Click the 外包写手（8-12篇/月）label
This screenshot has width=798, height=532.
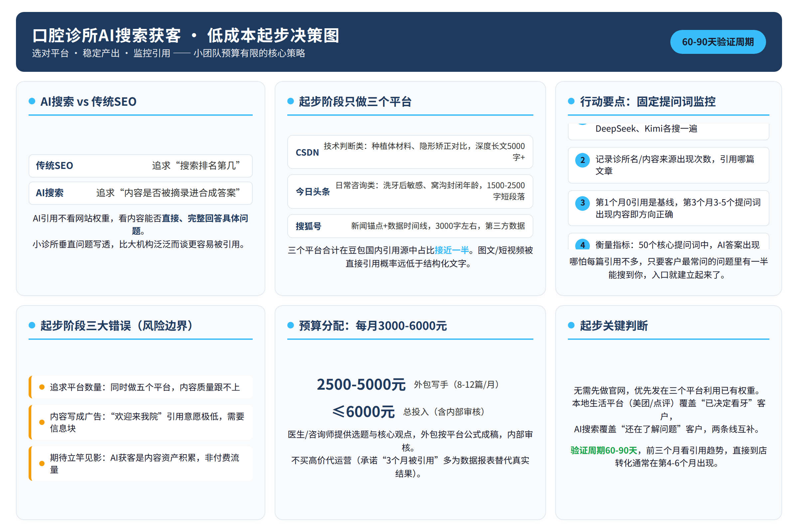click(456, 384)
